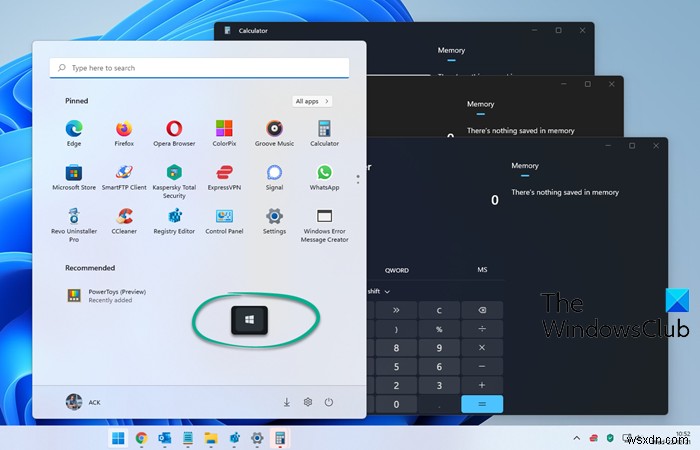Viewport: 700px width, 450px height.
Task: Open the All apps list
Action: coord(312,101)
